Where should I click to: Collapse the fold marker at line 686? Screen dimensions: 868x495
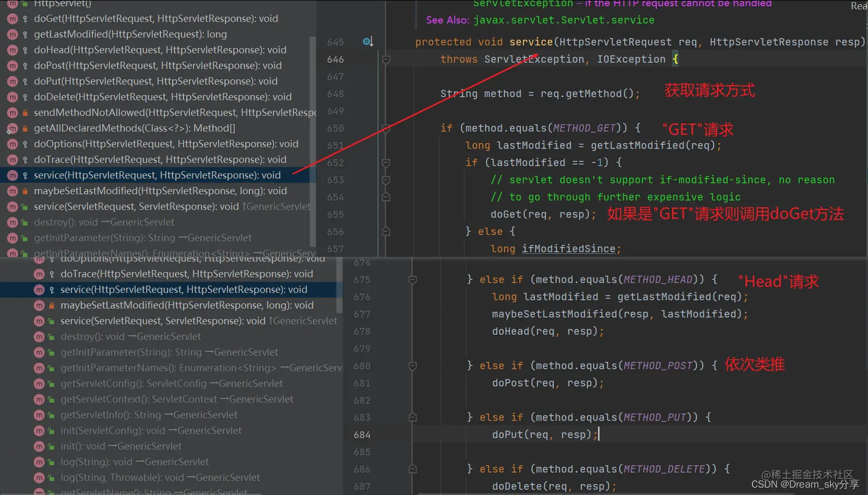click(x=412, y=469)
